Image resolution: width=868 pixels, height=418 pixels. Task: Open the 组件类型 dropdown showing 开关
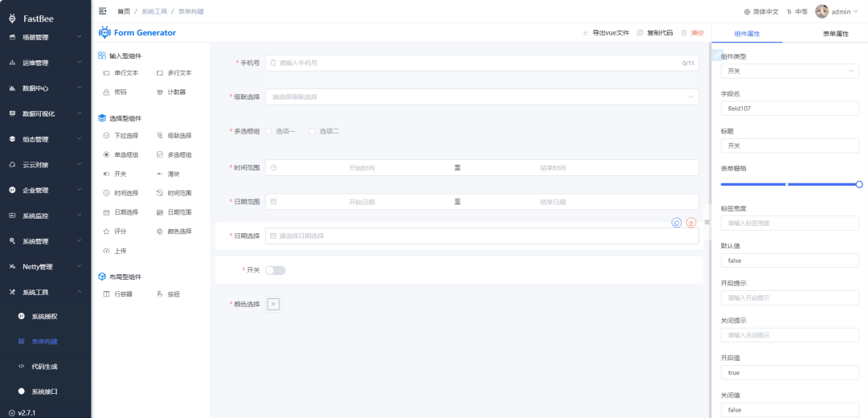pyautogui.click(x=790, y=72)
